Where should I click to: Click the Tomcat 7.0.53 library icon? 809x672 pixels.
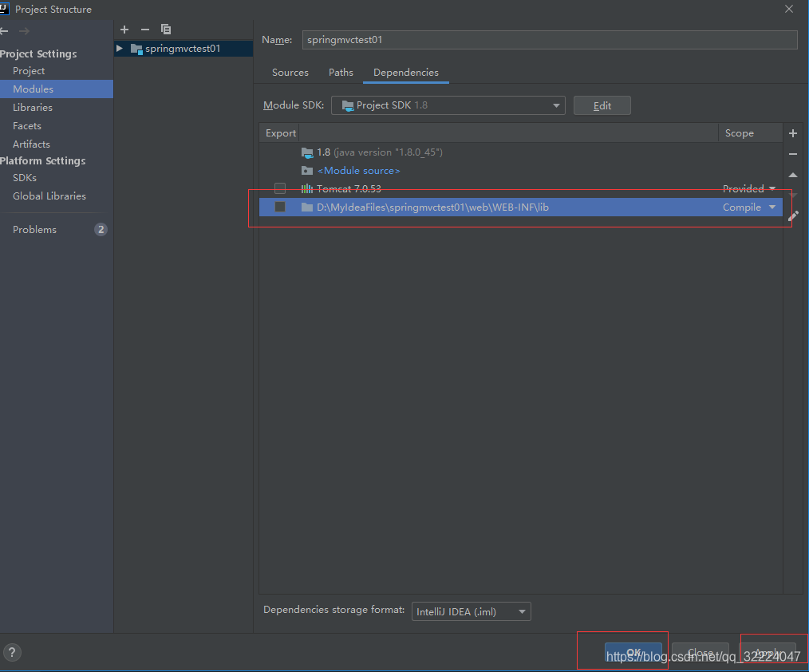tap(307, 189)
